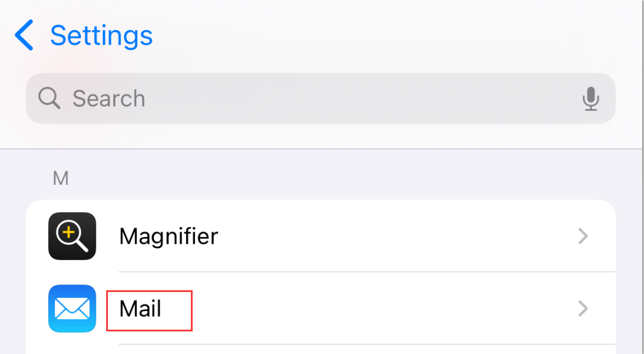The width and height of the screenshot is (644, 354).
Task: Tap the white envelope inside Mail icon
Action: pyautogui.click(x=72, y=309)
